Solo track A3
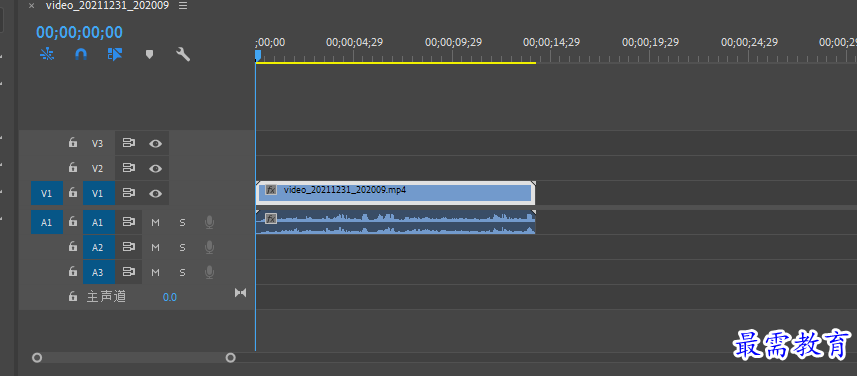The width and height of the screenshot is (857, 376). pos(183,272)
